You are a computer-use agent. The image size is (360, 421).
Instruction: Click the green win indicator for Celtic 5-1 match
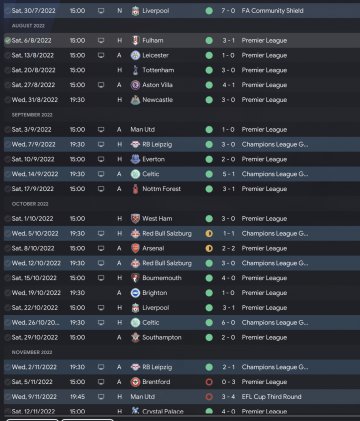click(x=209, y=174)
